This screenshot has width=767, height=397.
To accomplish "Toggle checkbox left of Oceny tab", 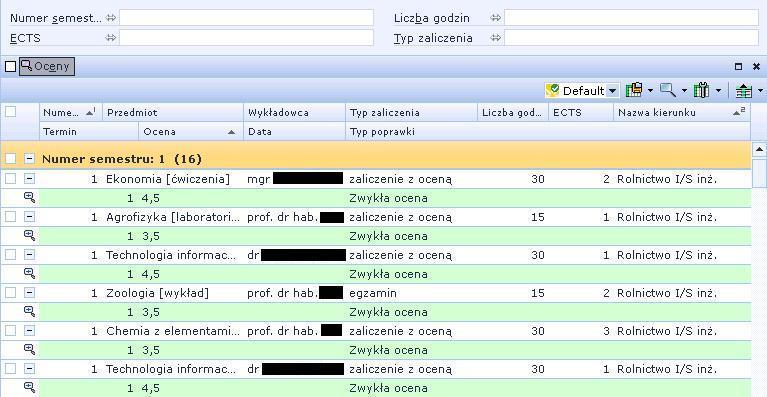I will point(10,66).
